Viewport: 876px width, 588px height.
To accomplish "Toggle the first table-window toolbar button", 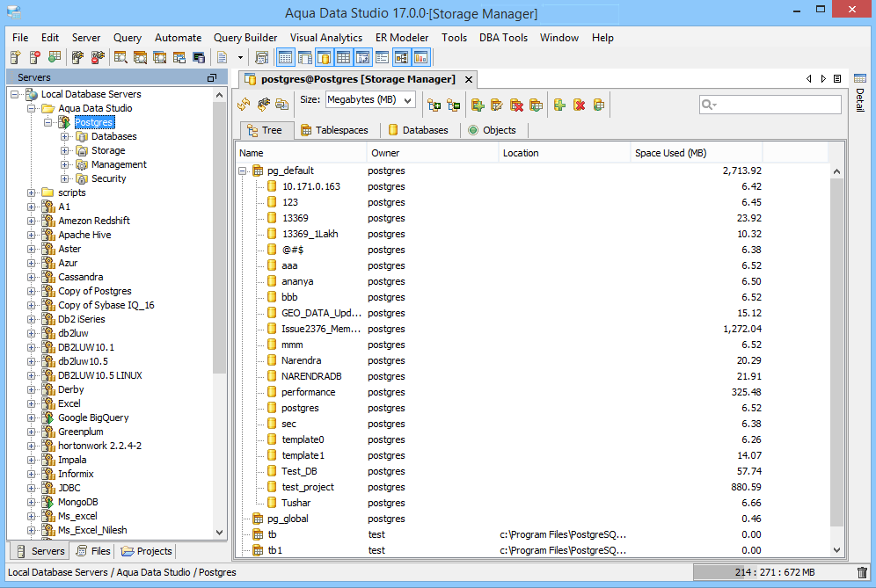I will (285, 57).
